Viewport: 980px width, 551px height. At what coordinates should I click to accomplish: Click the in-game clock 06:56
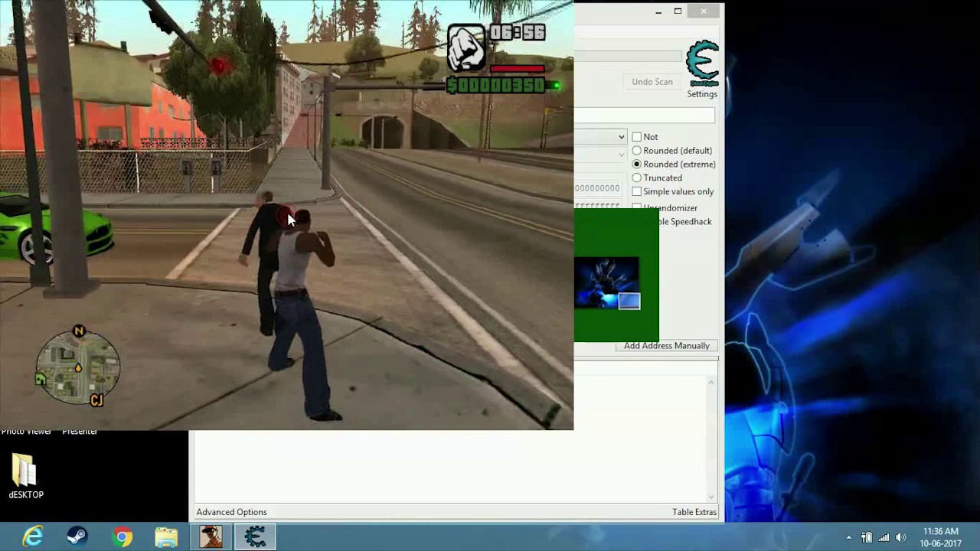point(518,32)
